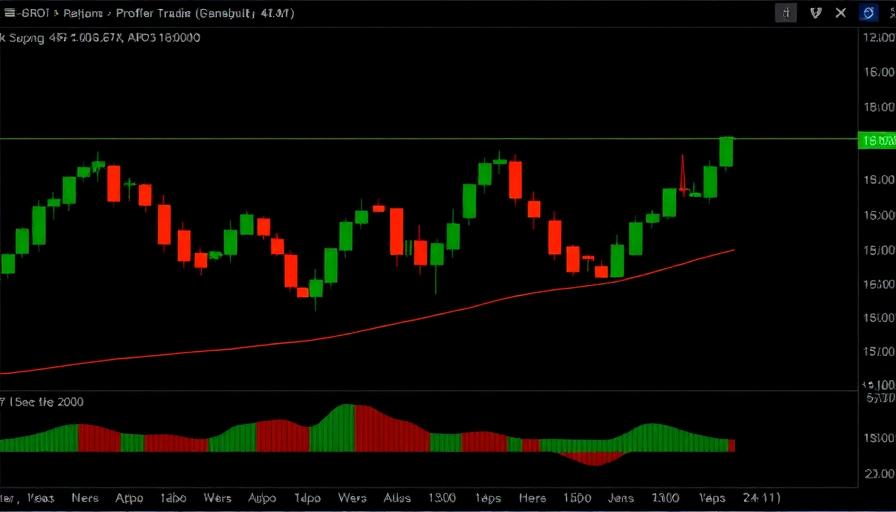Click the 'Here' time axis label
896x512 pixels.
[532, 498]
